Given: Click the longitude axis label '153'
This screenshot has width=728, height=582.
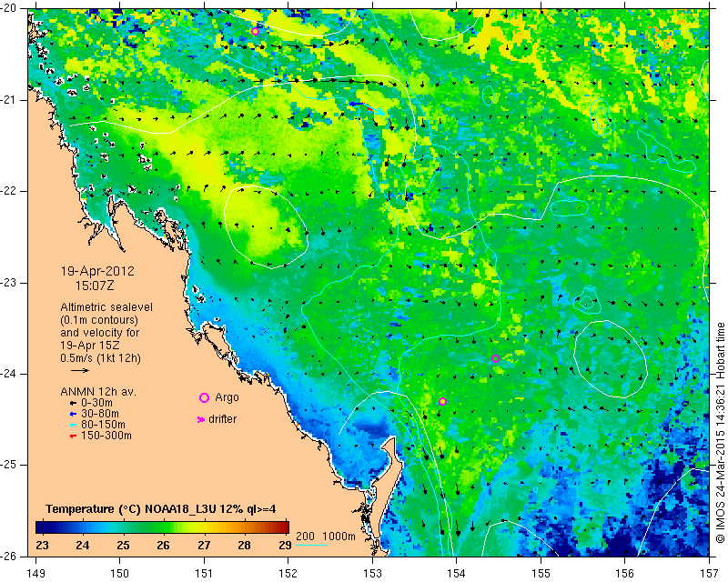Looking at the screenshot, I should (x=372, y=574).
